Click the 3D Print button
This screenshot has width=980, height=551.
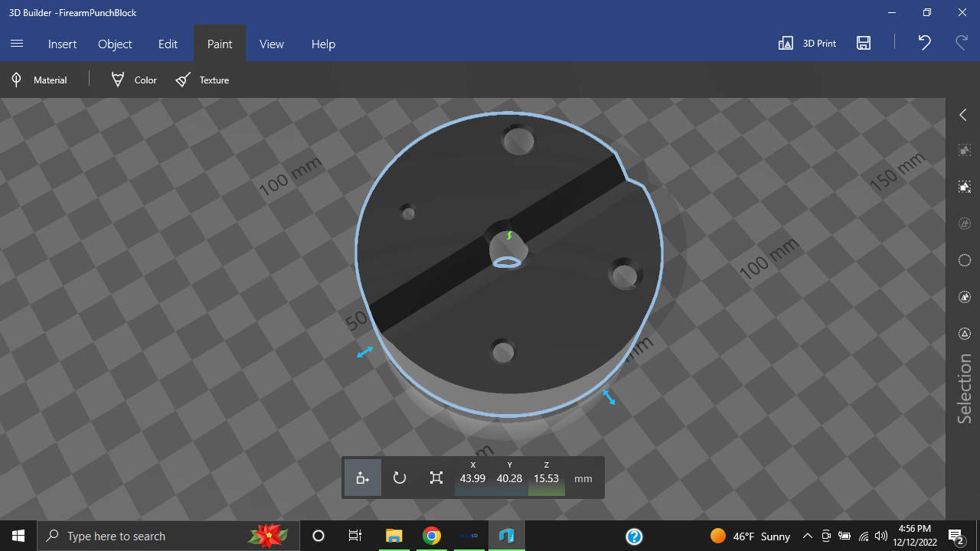click(x=807, y=44)
